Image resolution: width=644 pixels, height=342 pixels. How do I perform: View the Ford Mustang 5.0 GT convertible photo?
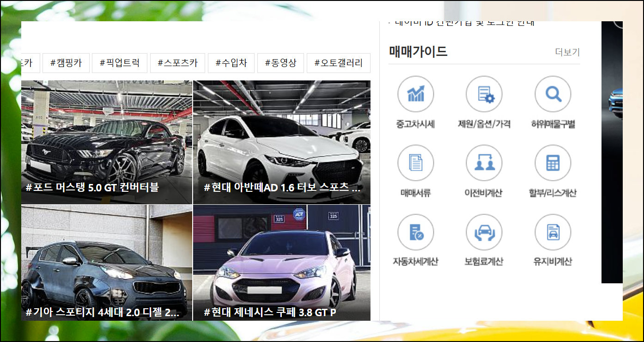[x=107, y=142]
